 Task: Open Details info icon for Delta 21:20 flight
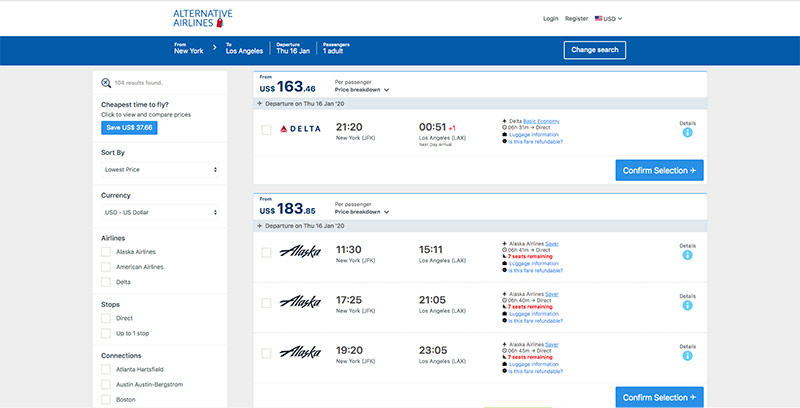[687, 133]
